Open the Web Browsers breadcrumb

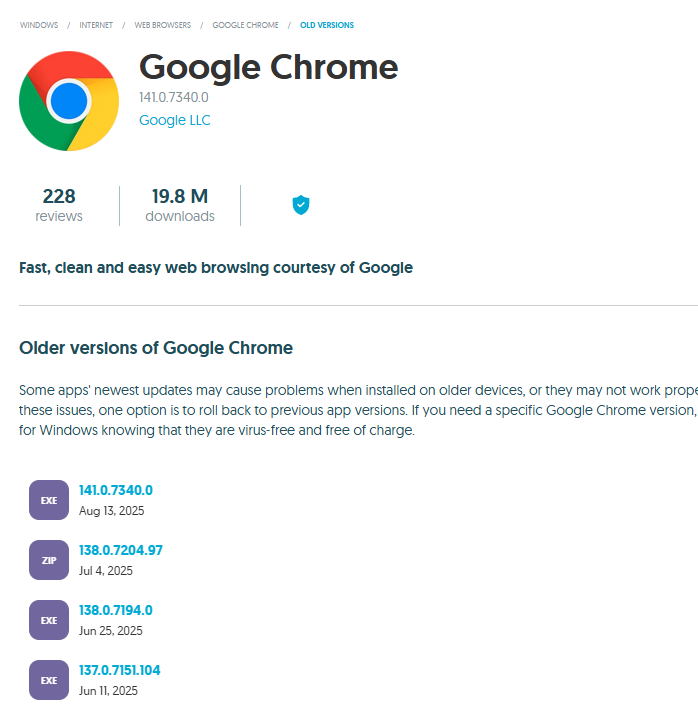tap(163, 25)
